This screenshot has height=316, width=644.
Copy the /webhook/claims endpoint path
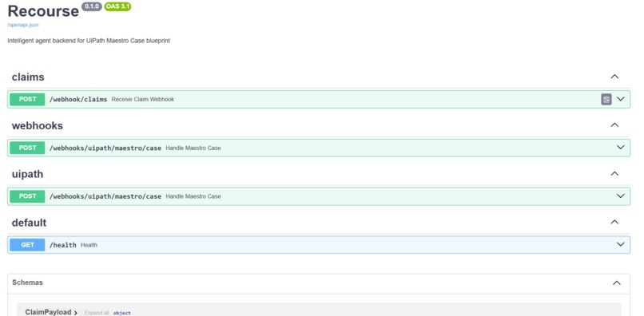tap(606, 99)
